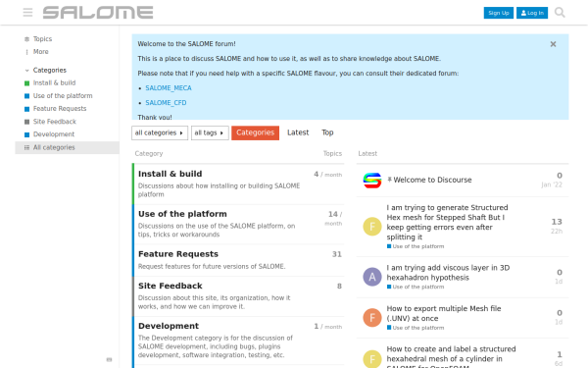Switch to the Latest tab
Image resolution: width=588 pixels, height=368 pixels.
tap(298, 132)
